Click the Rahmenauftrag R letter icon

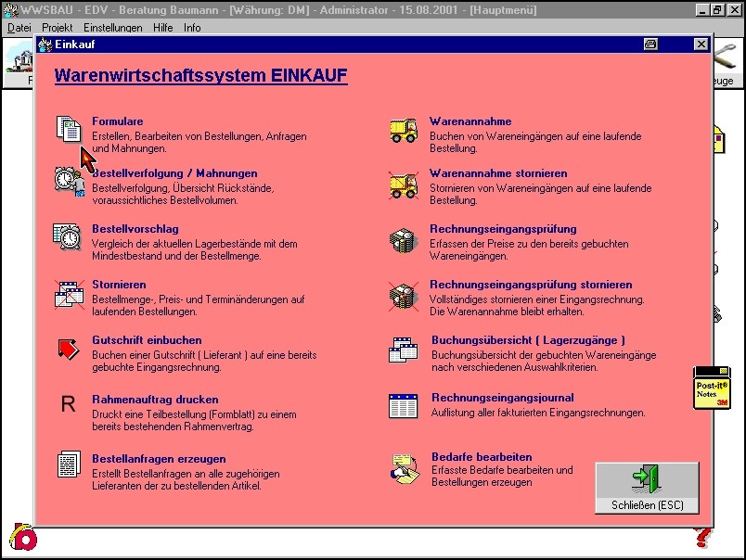tap(68, 404)
